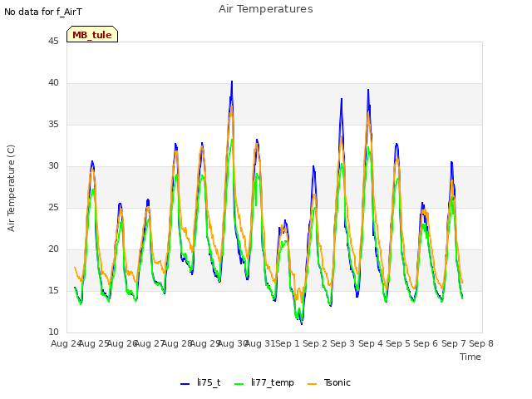This screenshot has width=532, height=399.
Task: Click the Sep 5 x-axis tick label
Action: pyautogui.click(x=398, y=343)
